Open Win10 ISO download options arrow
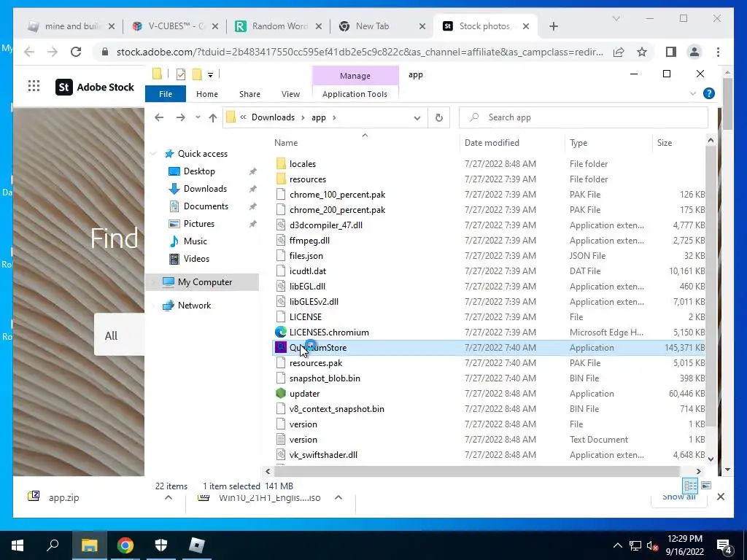Image resolution: width=747 pixels, height=560 pixels. [x=338, y=497]
